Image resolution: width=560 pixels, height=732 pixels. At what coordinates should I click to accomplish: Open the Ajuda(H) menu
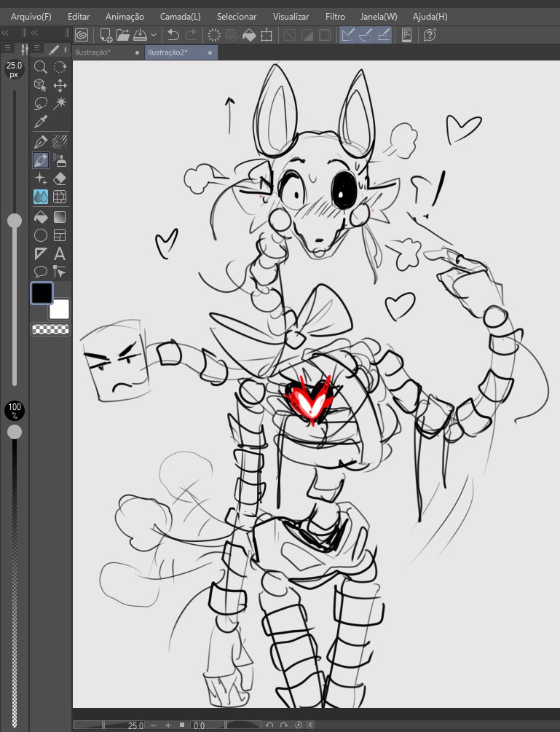click(430, 16)
